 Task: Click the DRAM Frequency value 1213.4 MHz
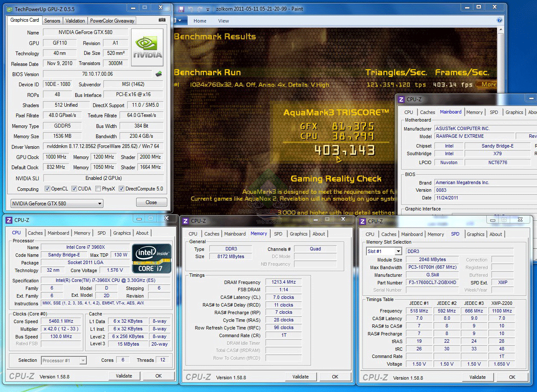tap(284, 282)
